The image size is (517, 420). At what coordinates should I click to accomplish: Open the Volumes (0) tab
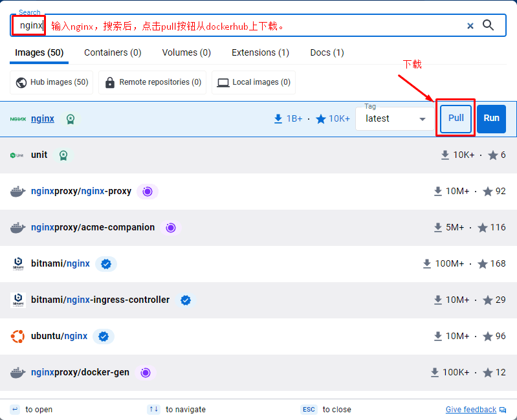tap(186, 53)
